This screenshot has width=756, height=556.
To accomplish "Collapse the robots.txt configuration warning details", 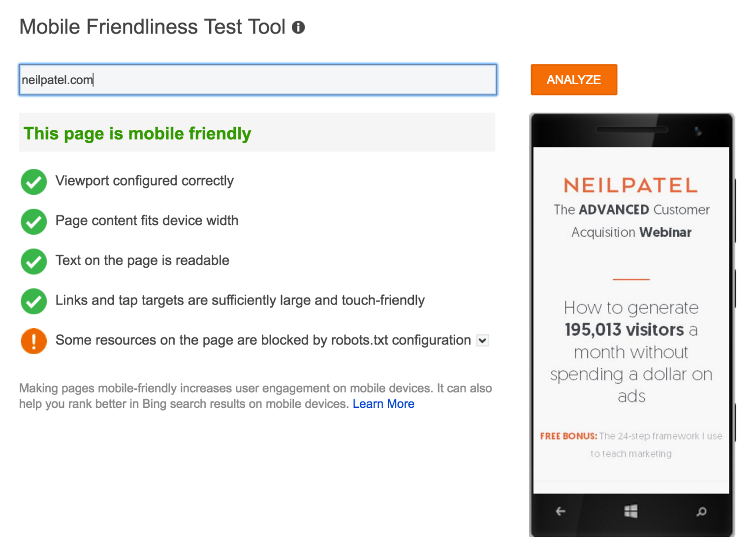I will pos(483,340).
